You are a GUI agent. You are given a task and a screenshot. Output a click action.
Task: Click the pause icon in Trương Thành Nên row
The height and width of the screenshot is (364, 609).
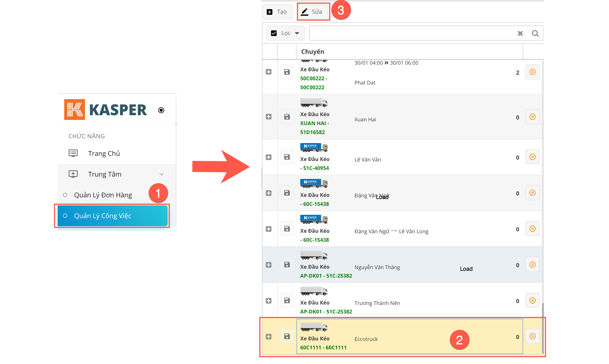pos(532,301)
